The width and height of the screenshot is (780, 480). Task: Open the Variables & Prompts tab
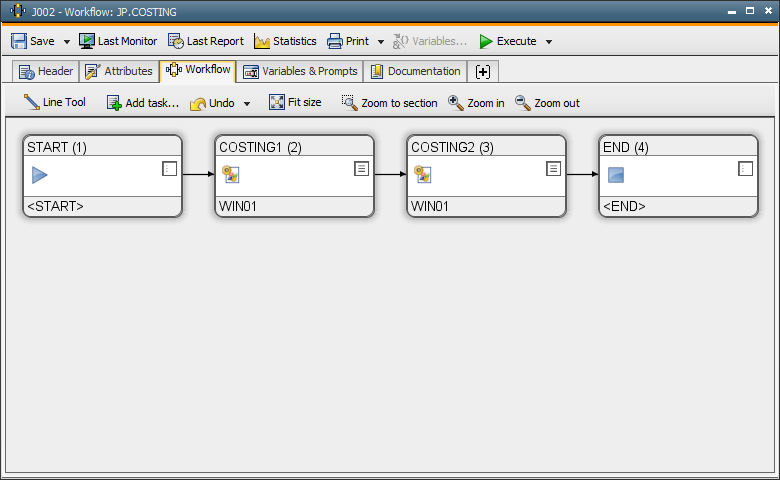click(x=300, y=71)
